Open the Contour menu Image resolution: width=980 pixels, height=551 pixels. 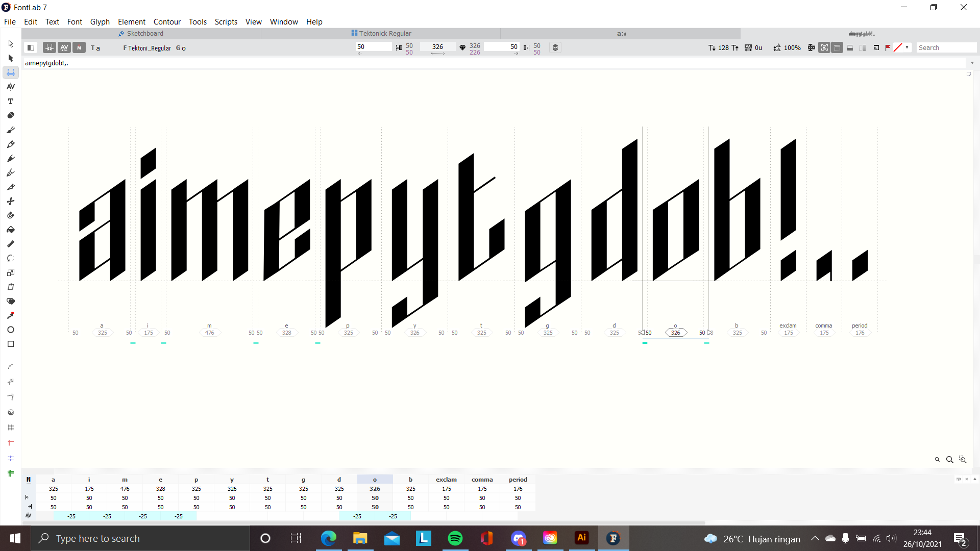167,21
